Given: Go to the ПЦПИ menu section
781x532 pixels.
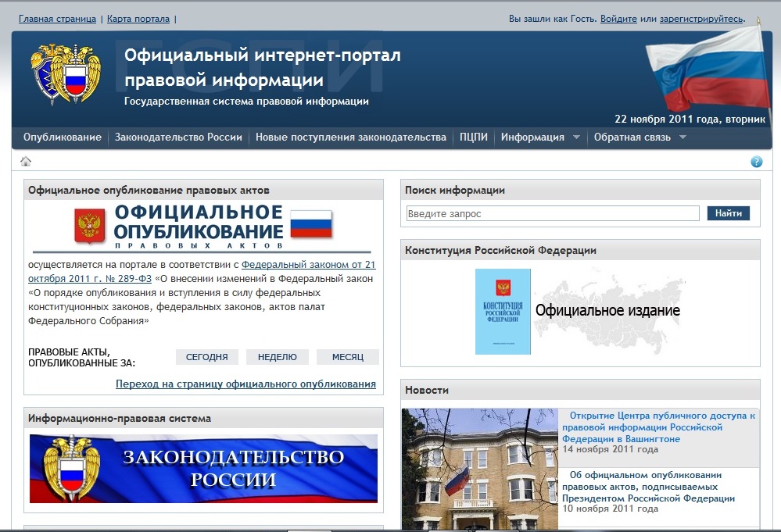Looking at the screenshot, I should (474, 137).
